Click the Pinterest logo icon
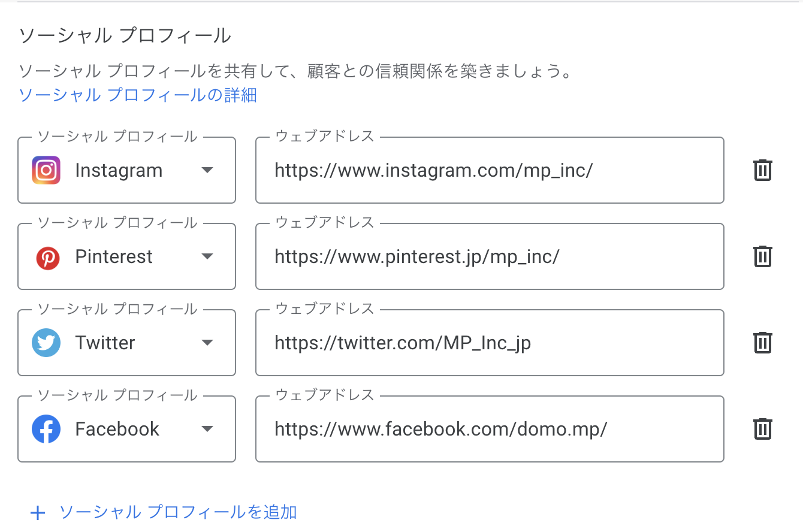The image size is (803, 532). pyautogui.click(x=47, y=258)
